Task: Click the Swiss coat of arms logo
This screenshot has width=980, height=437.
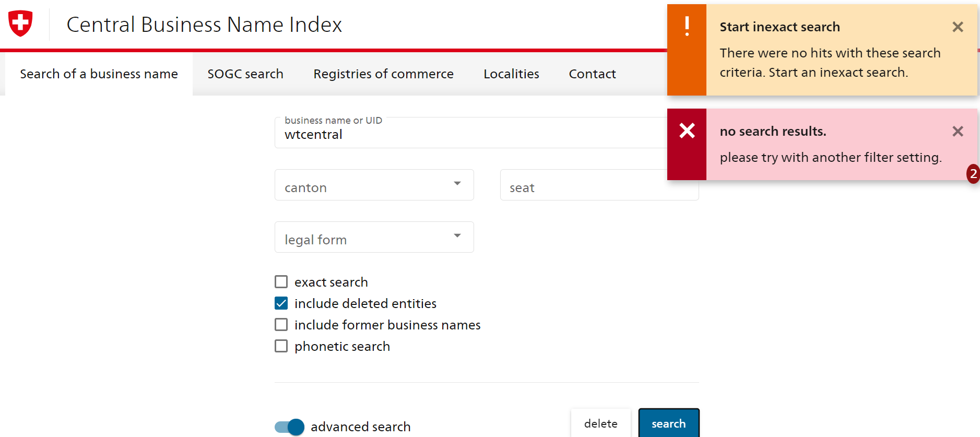Action: [20, 23]
